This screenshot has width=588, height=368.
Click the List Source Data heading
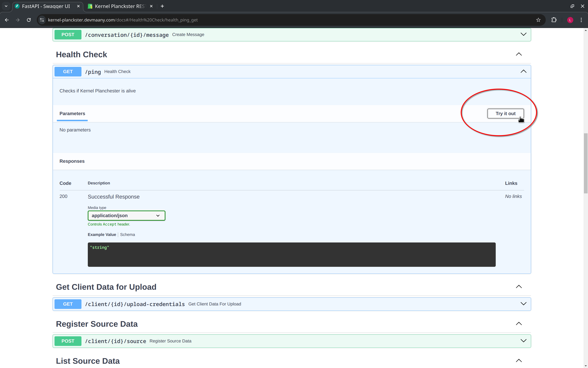coord(88,361)
